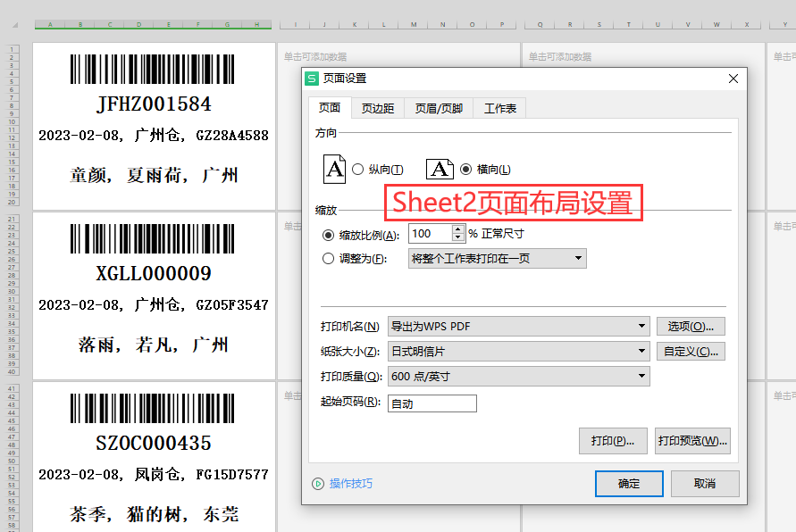Click the 打印(P)... button

point(613,441)
